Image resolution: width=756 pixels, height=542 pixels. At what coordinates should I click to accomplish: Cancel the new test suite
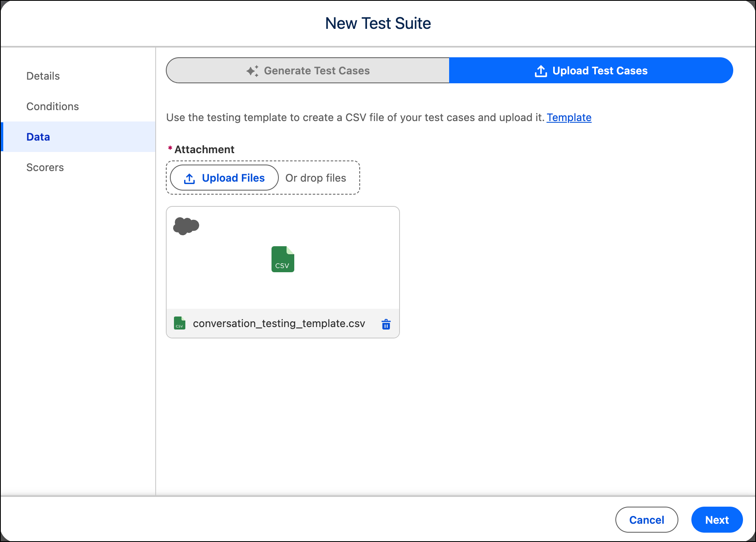647,520
